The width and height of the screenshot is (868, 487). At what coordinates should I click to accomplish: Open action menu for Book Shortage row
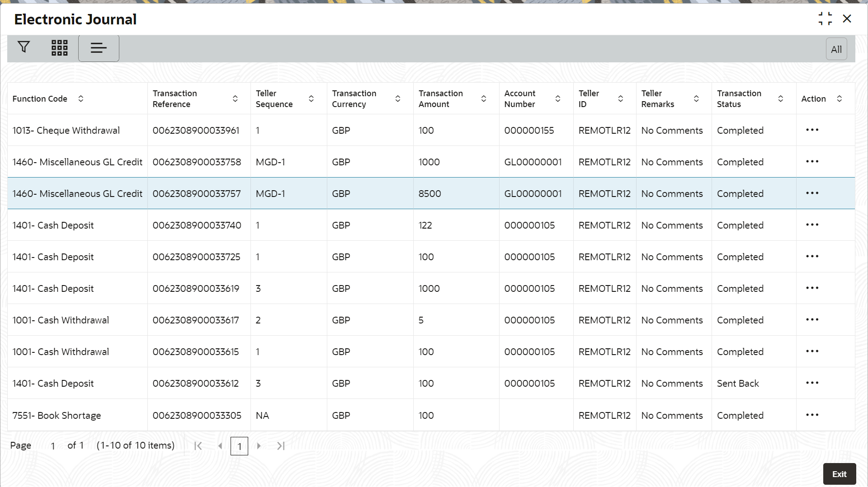(x=812, y=415)
